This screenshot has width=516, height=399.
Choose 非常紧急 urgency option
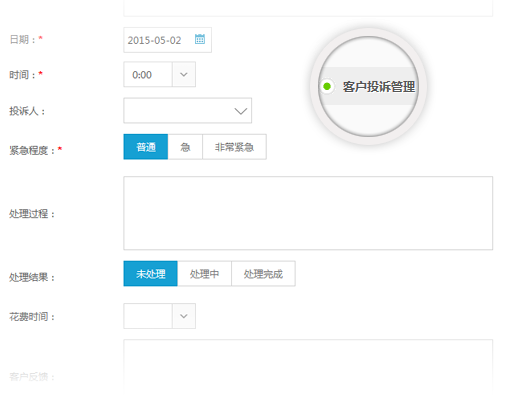coord(234,147)
